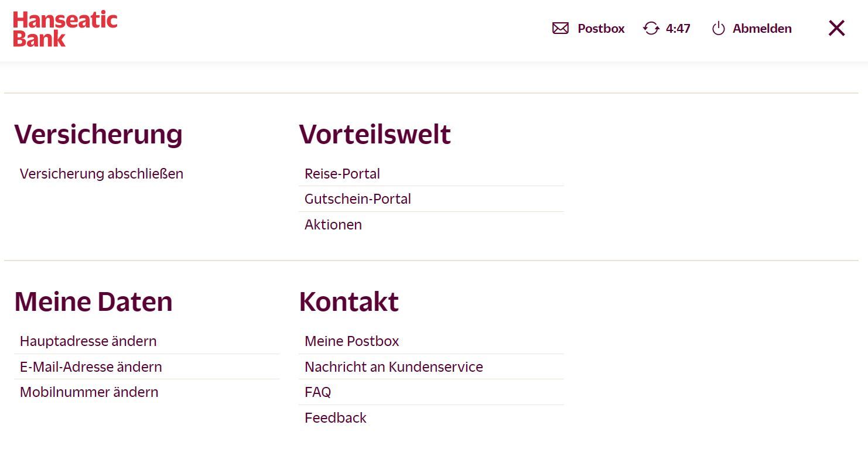This screenshot has height=449, width=868.
Task: Click the 4:47 session timer
Action: (678, 28)
